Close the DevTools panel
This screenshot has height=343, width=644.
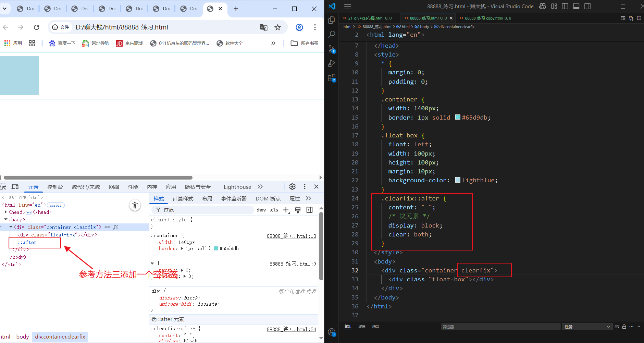316,186
